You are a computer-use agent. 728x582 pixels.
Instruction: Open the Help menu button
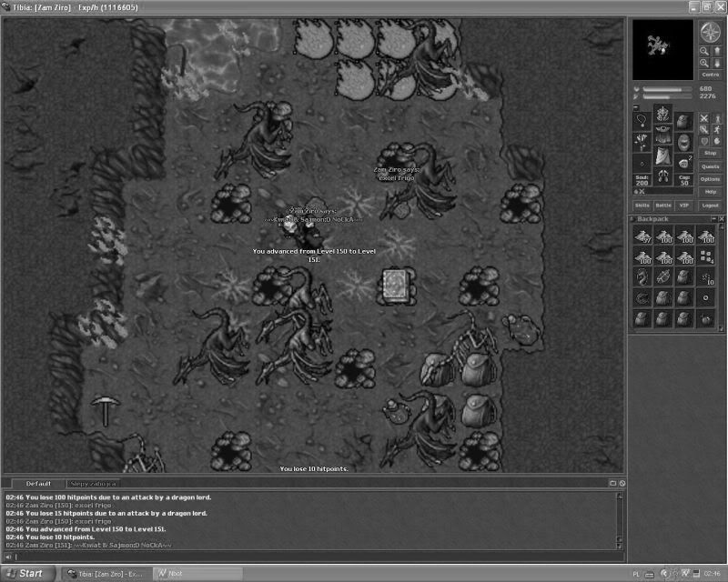coord(711,191)
